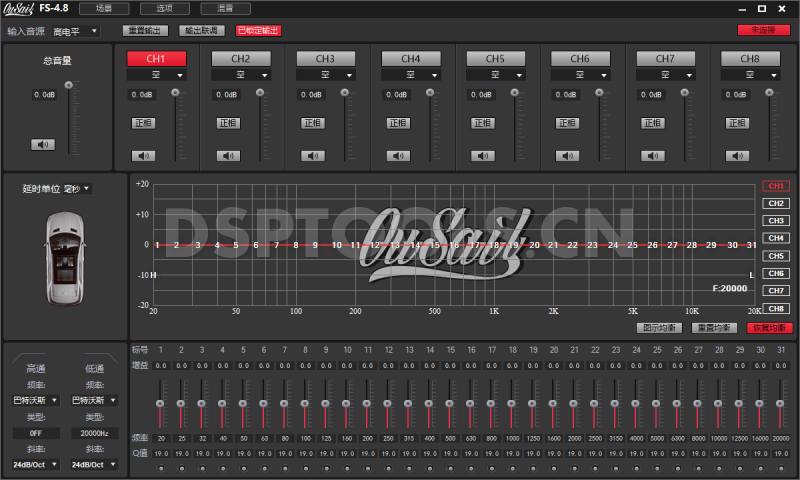This screenshot has width=800, height=480.
Task: Toggle the CH5 speaker mute icon
Action: [x=484, y=155]
